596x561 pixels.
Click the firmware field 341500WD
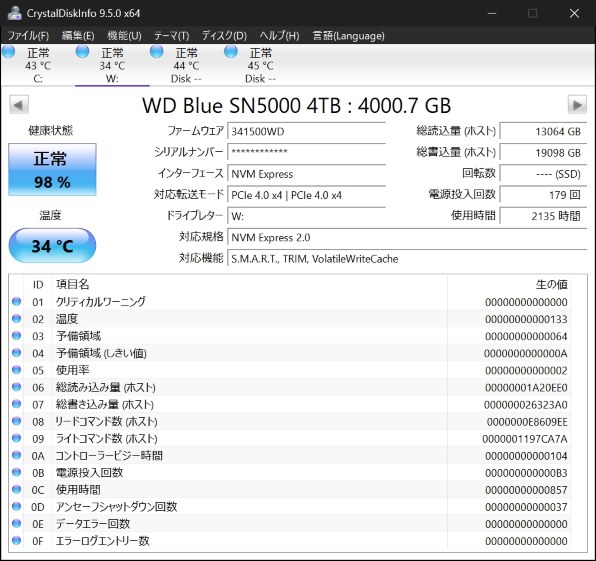(306, 132)
